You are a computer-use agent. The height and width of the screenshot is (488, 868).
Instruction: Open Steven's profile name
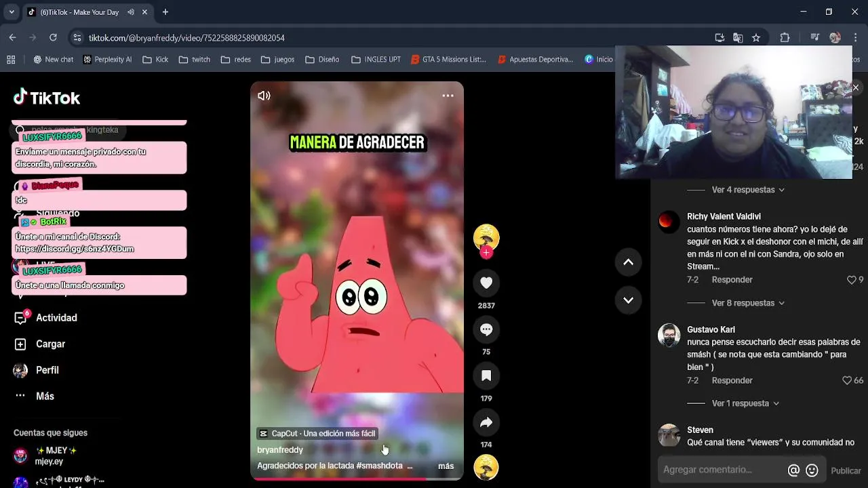700,430
